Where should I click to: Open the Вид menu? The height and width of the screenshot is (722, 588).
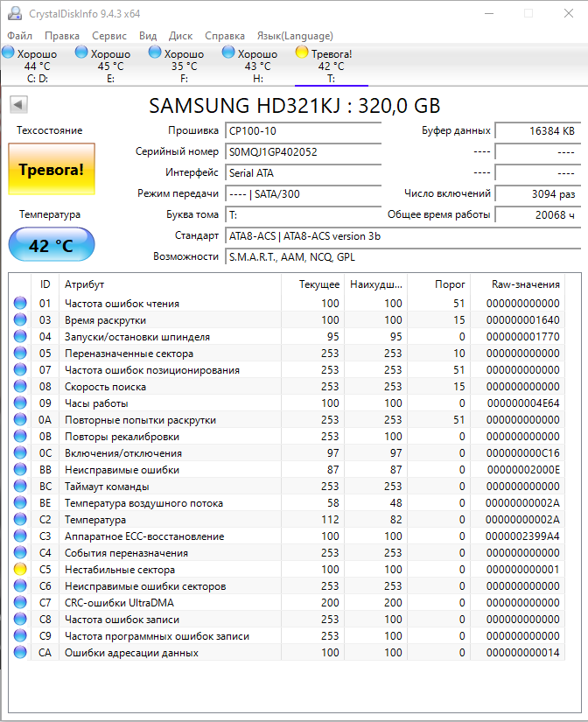coord(148,36)
